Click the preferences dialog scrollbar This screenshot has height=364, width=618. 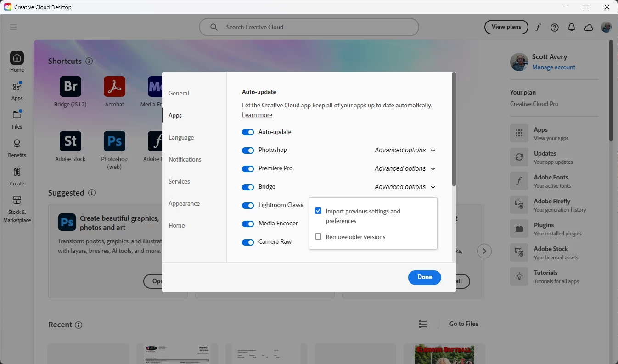click(x=454, y=129)
